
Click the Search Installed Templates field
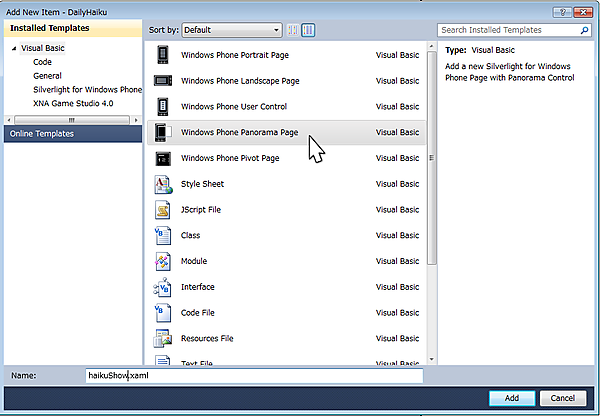pyautogui.click(x=510, y=30)
